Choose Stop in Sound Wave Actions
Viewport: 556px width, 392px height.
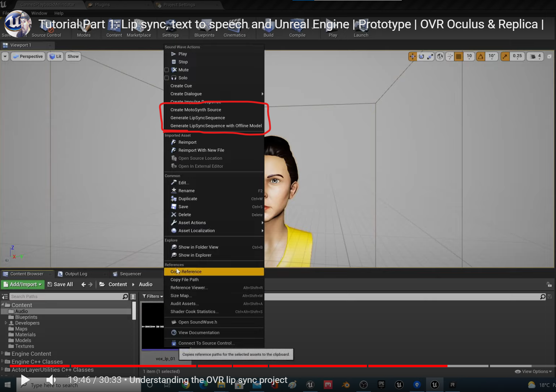(214, 62)
